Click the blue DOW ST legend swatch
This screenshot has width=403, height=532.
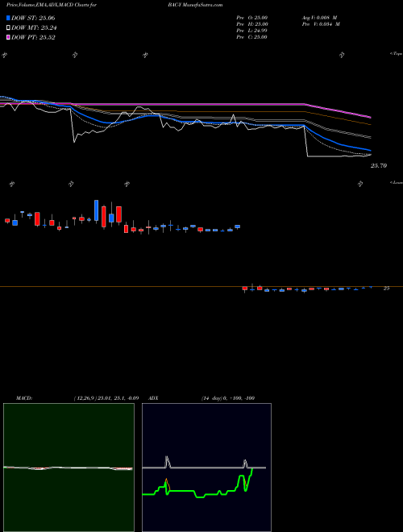coord(8,18)
